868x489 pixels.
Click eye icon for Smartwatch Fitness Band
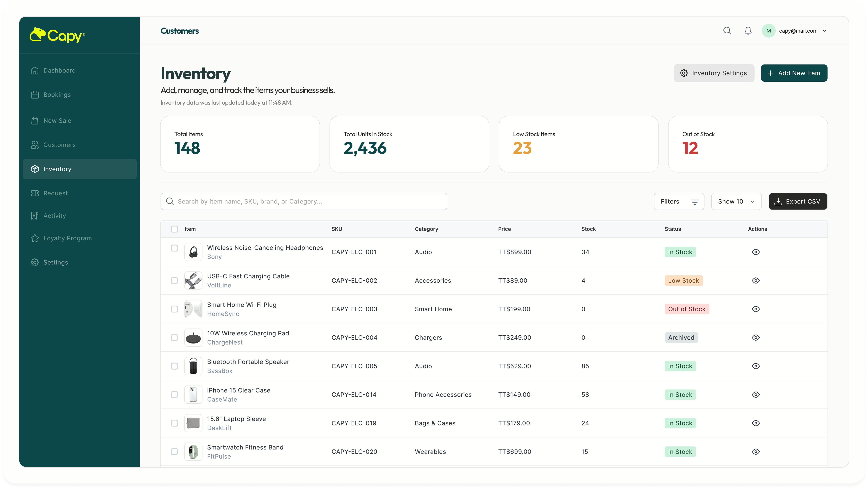point(756,452)
